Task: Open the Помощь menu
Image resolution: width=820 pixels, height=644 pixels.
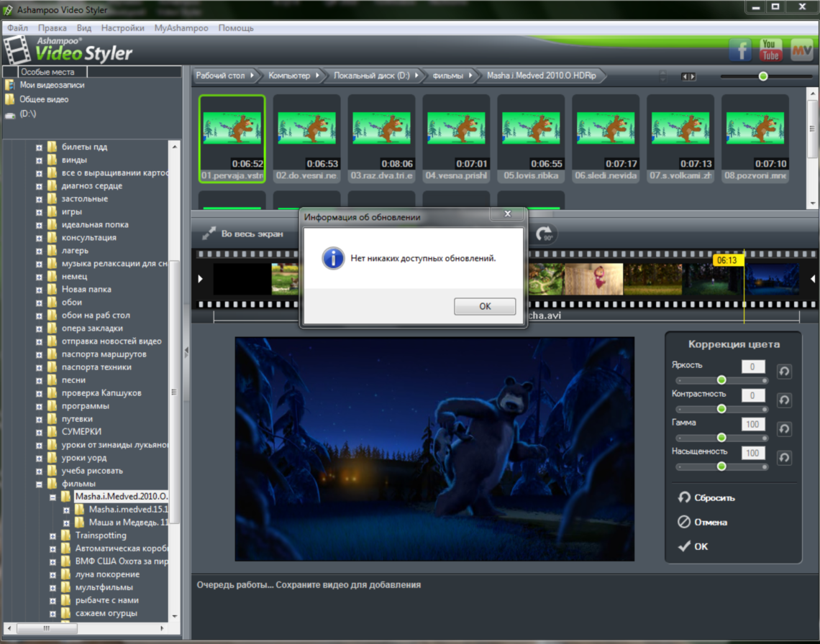Action: pos(236,28)
